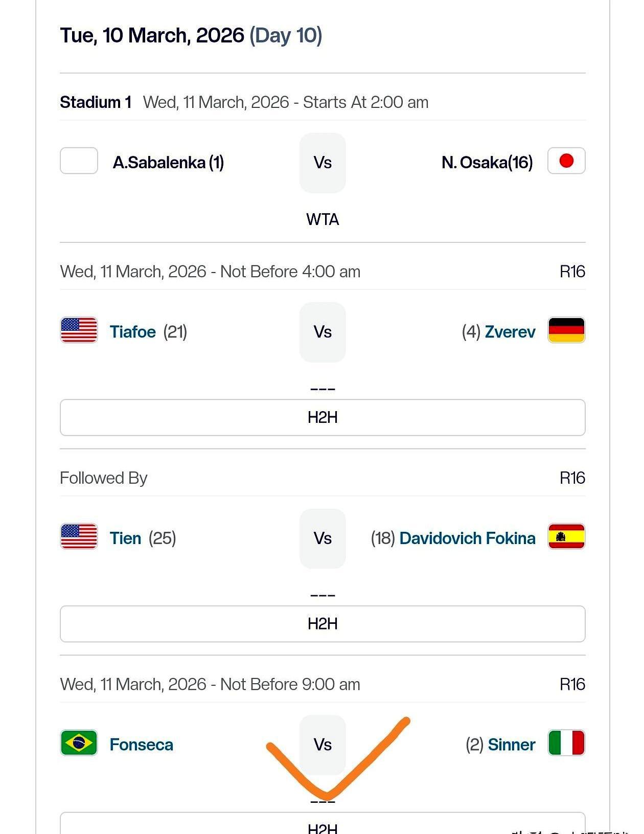Image resolution: width=644 pixels, height=834 pixels.
Task: Open Tiafoe player profile link
Action: 133,332
